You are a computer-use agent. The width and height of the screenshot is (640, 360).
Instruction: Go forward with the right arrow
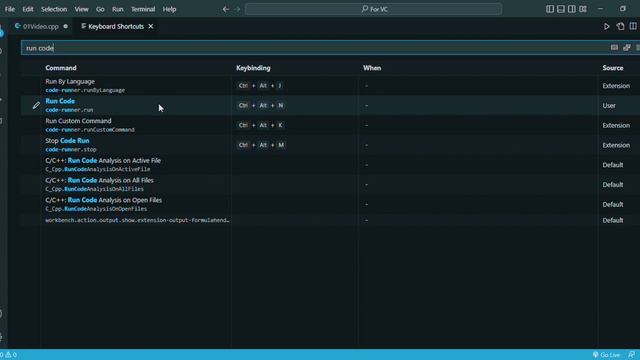pos(237,9)
